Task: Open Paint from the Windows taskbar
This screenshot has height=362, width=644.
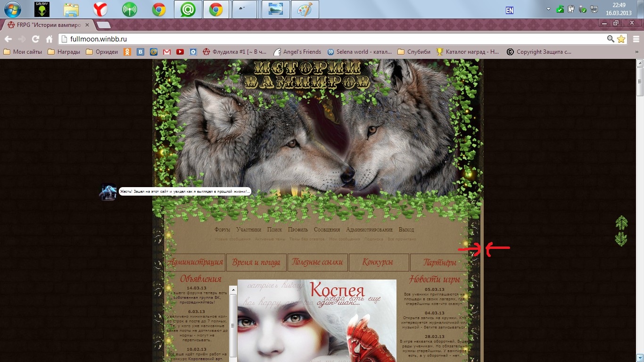Action: click(305, 9)
